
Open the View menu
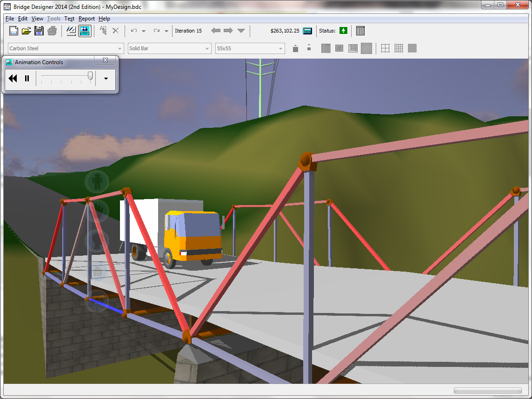[x=37, y=19]
